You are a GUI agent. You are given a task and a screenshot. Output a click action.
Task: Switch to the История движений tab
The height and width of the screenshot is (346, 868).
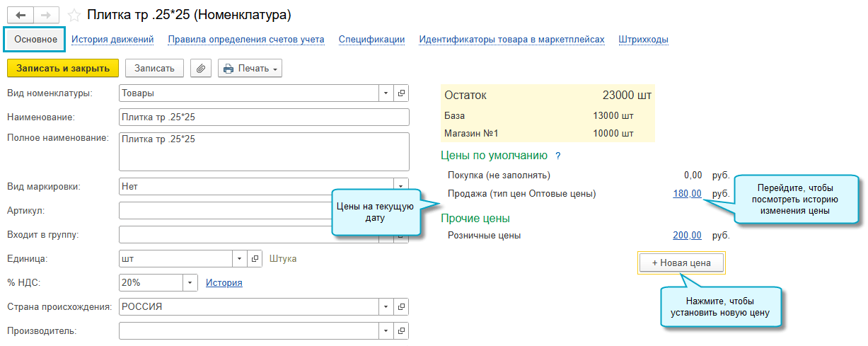coord(112,40)
